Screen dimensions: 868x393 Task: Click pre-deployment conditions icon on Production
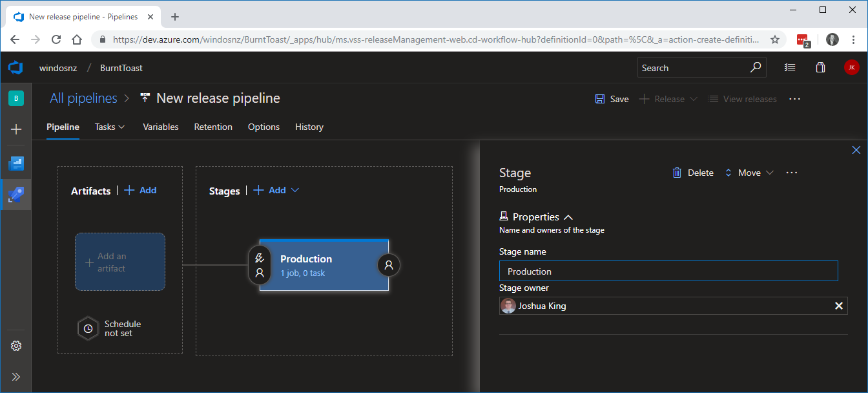(x=260, y=265)
